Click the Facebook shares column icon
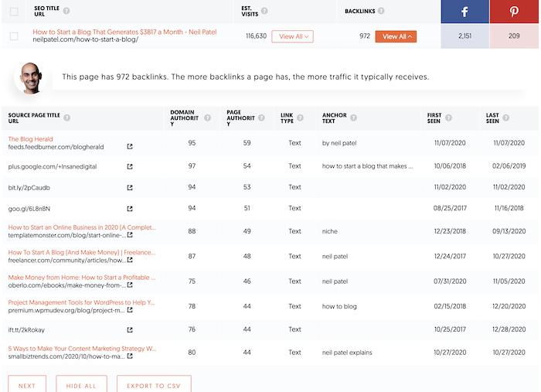This screenshot has width=541, height=392. pyautogui.click(x=464, y=12)
